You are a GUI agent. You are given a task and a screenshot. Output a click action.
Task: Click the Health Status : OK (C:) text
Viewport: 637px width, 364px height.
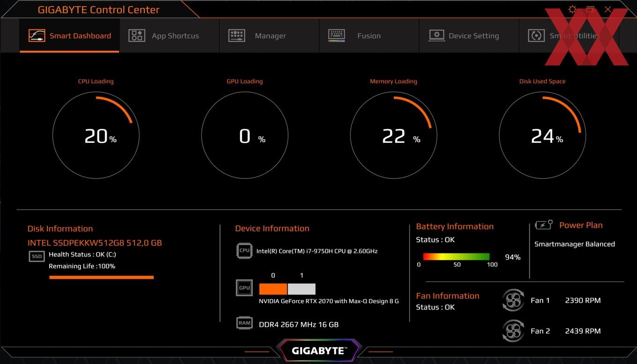(x=82, y=254)
